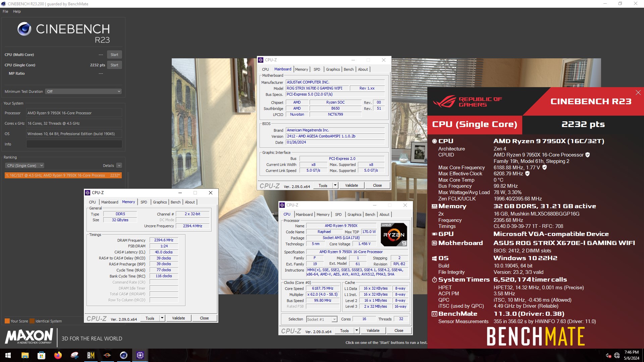Click the Cinebench logo sphere icon
The image size is (644, 362).
pos(24,29)
